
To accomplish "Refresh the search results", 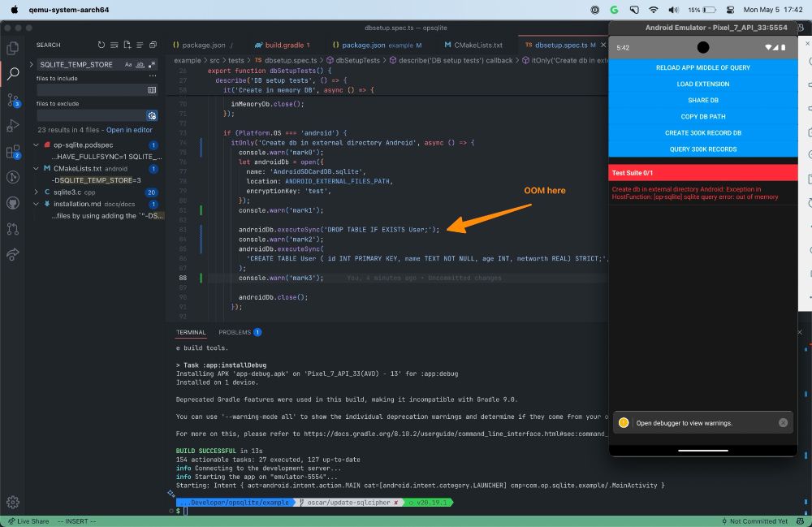I will (x=101, y=45).
